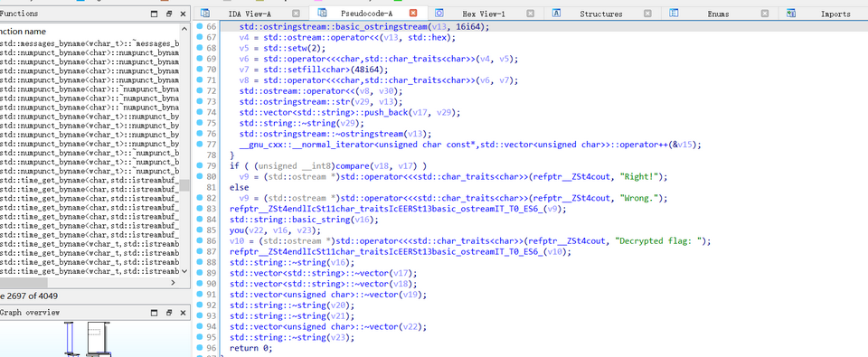The width and height of the screenshot is (868, 357).
Task: Toggle breakpoint dot on line 74
Action: click(199, 112)
